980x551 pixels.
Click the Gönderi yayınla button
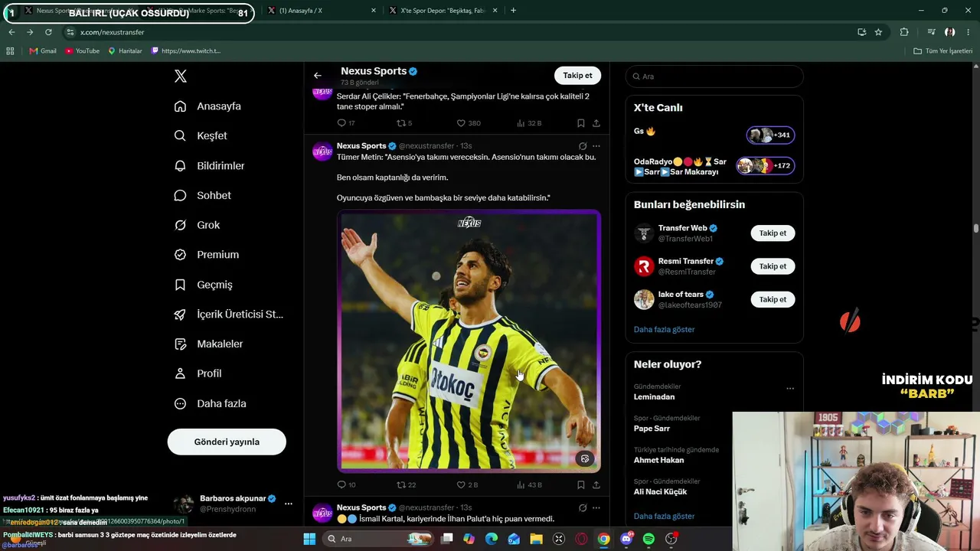pos(227,442)
